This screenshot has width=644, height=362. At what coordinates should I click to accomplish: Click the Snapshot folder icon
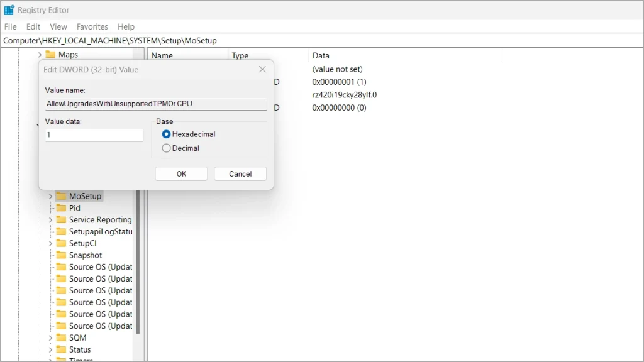click(x=62, y=255)
